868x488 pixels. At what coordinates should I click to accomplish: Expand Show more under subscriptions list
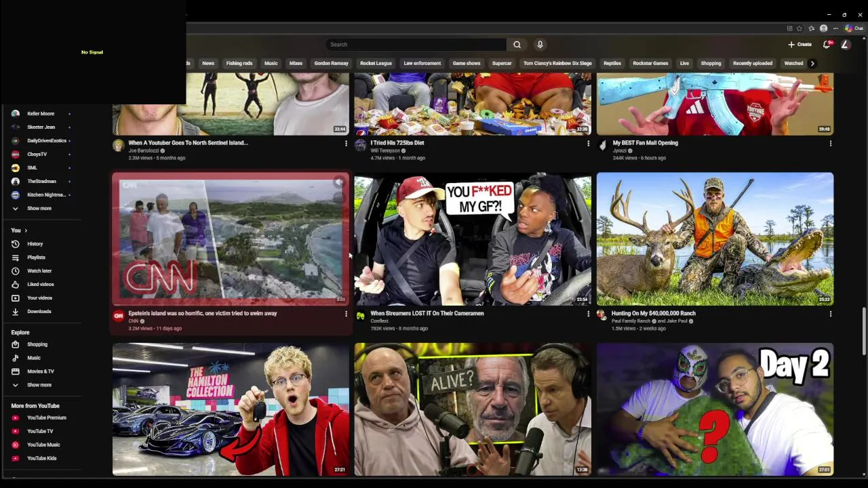tap(41, 209)
